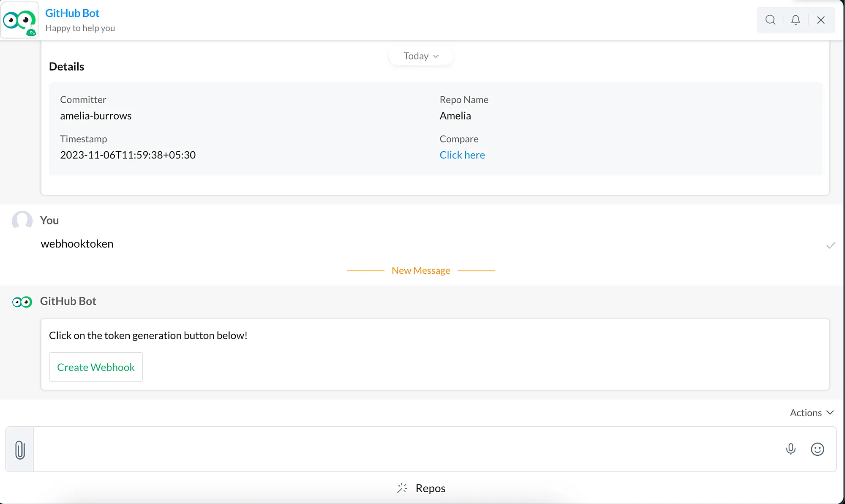The height and width of the screenshot is (504, 845).
Task: Click into the message input field
Action: click(x=406, y=449)
